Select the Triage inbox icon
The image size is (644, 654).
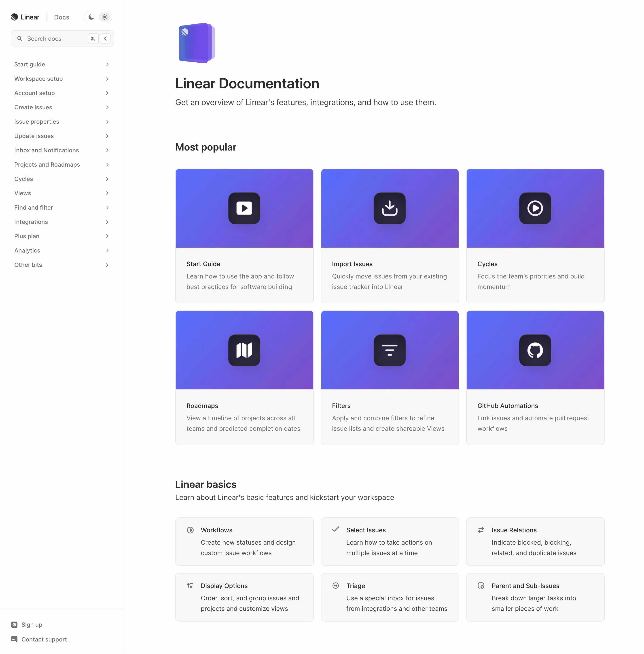(x=336, y=586)
